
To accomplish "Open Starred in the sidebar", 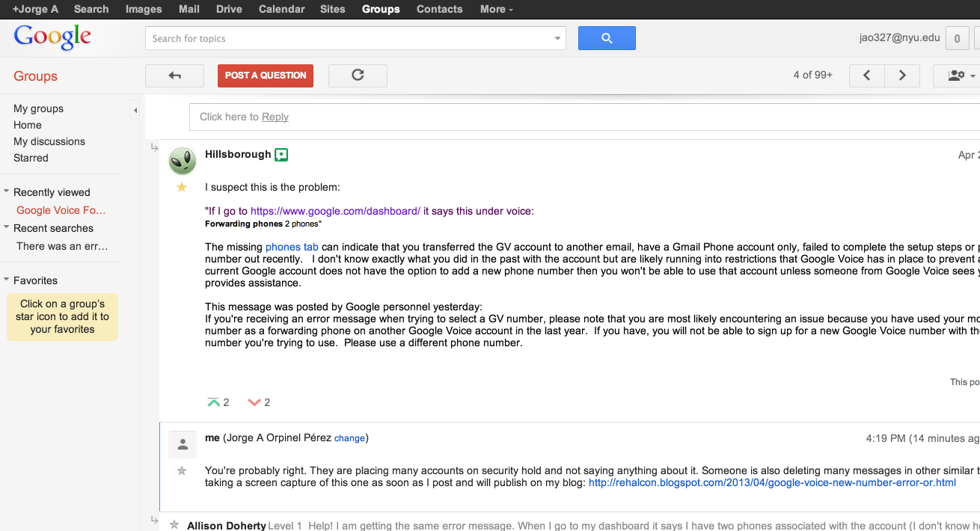I will (x=31, y=158).
